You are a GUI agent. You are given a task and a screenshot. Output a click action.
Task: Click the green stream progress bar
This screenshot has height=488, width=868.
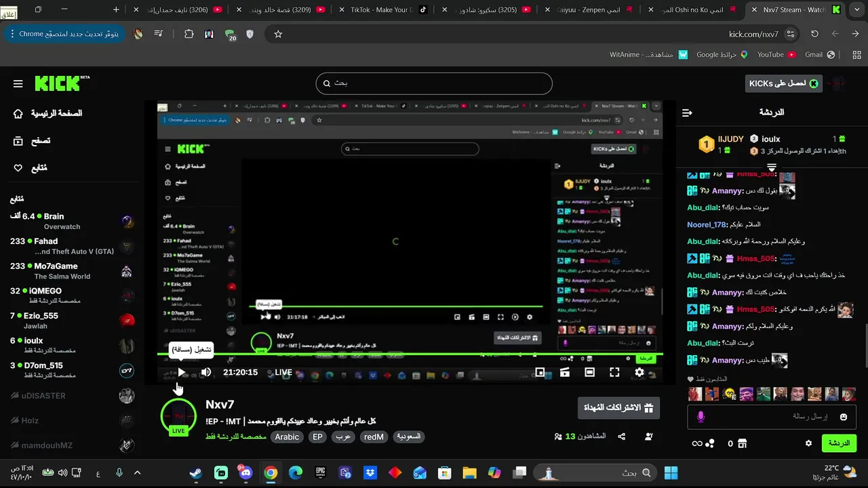[x=410, y=354]
